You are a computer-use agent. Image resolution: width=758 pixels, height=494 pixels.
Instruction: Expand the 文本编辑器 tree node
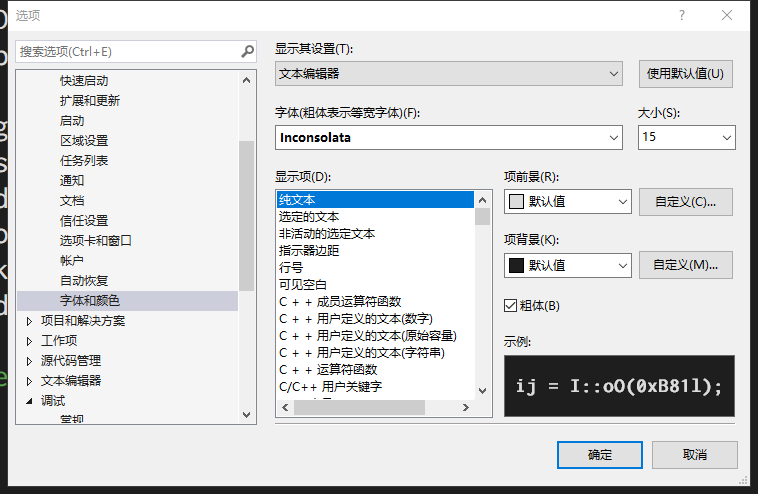[x=29, y=381]
